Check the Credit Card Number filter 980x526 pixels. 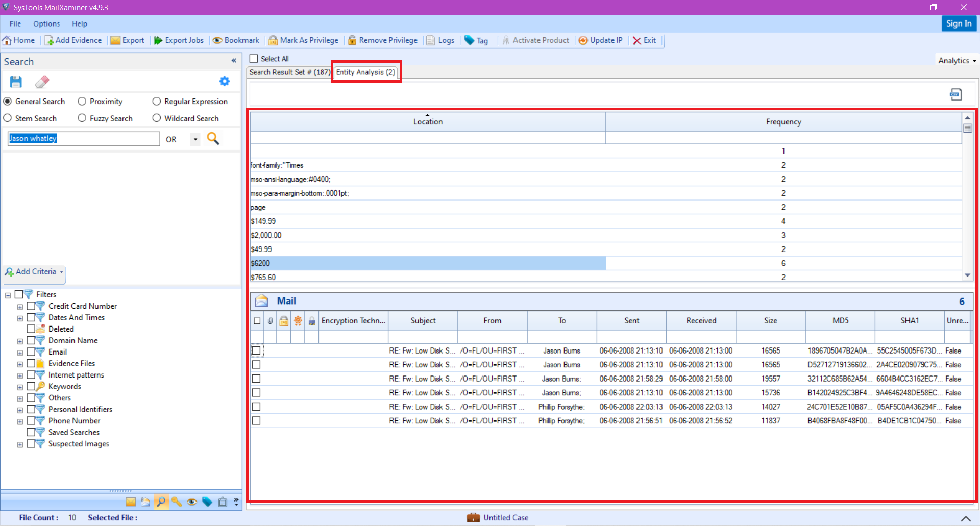click(x=32, y=306)
